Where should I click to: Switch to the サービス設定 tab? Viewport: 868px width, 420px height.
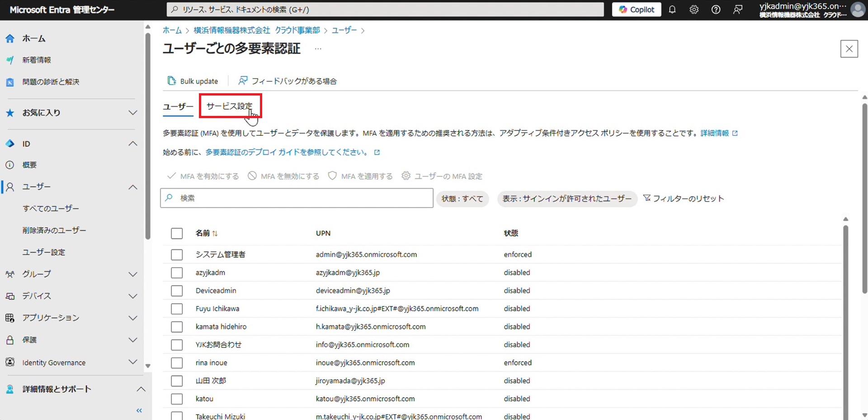click(x=230, y=106)
